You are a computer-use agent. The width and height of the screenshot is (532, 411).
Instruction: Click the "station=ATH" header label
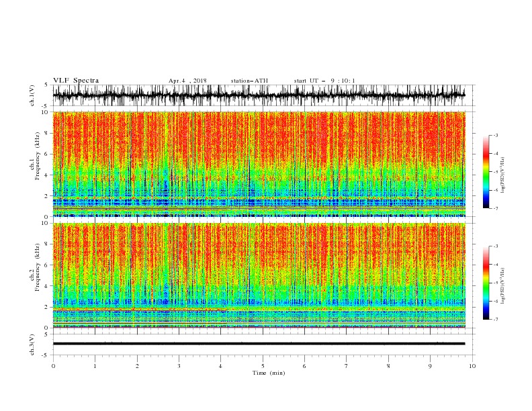[249, 81]
